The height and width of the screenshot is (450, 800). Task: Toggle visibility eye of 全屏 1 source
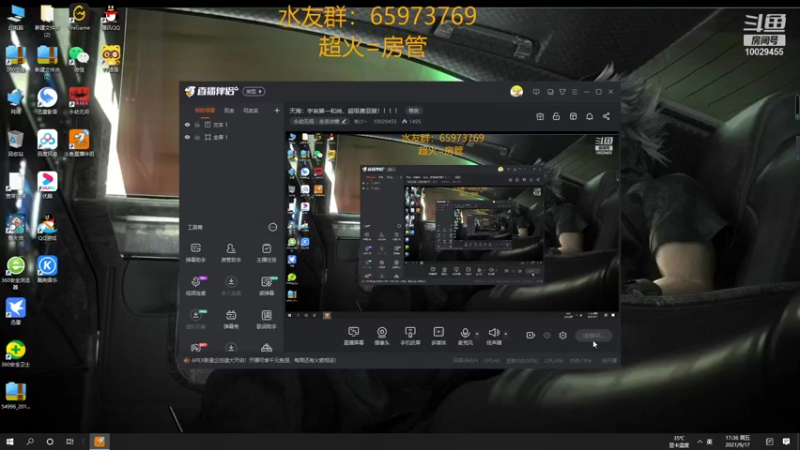click(x=187, y=137)
